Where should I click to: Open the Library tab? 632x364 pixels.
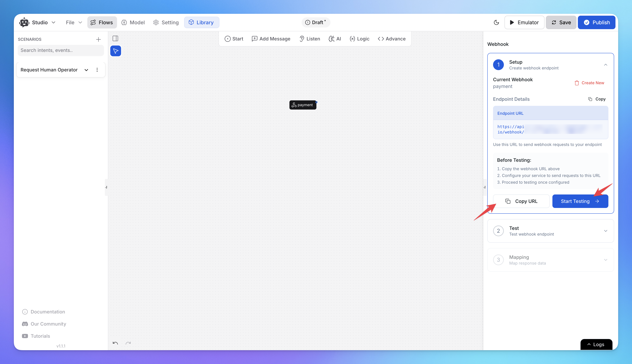click(x=201, y=23)
